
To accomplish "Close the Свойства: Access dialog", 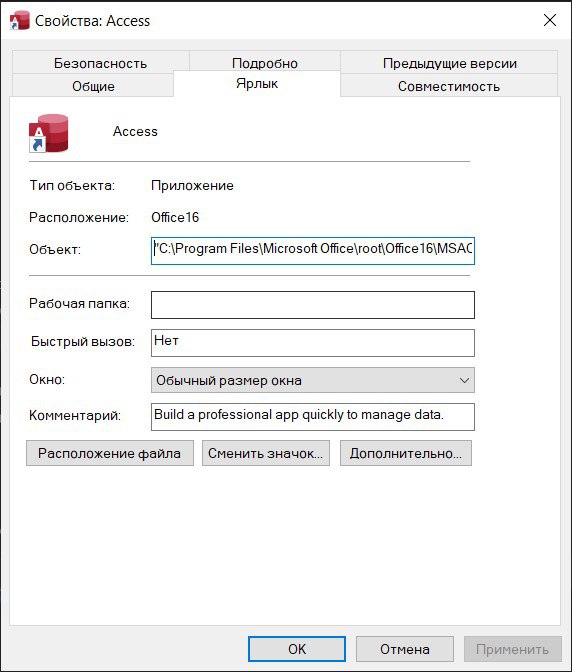I will tap(550, 20).
